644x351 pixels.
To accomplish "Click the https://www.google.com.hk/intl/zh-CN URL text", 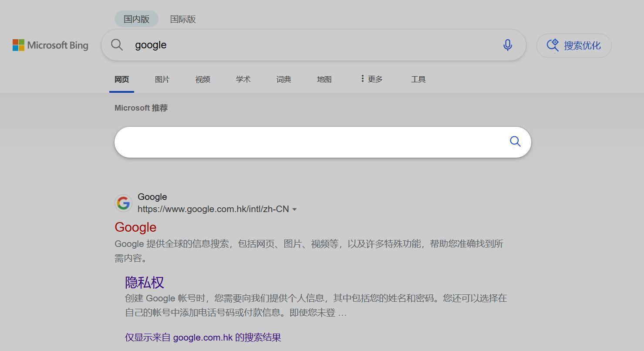I will point(213,209).
